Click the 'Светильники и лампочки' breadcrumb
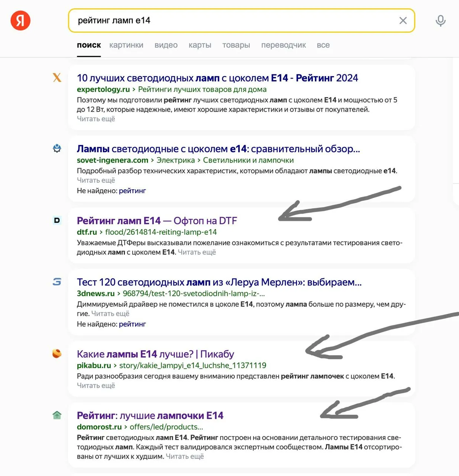The height and width of the screenshot is (476, 459). point(248,160)
